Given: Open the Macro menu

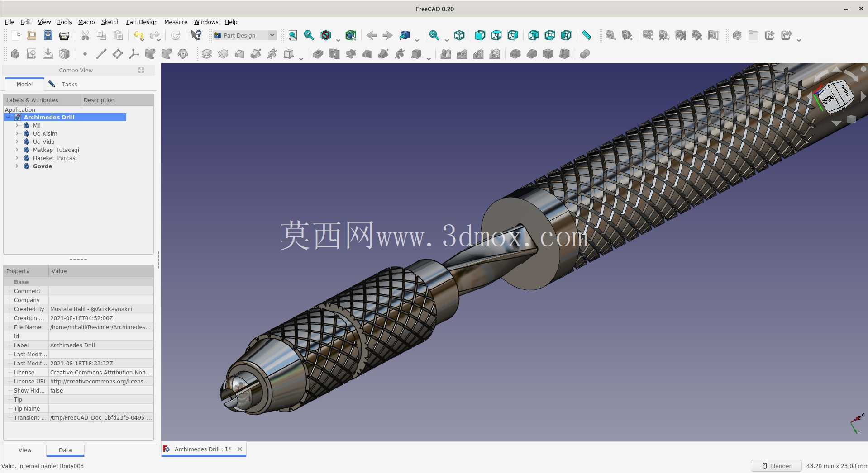Looking at the screenshot, I should (x=86, y=22).
